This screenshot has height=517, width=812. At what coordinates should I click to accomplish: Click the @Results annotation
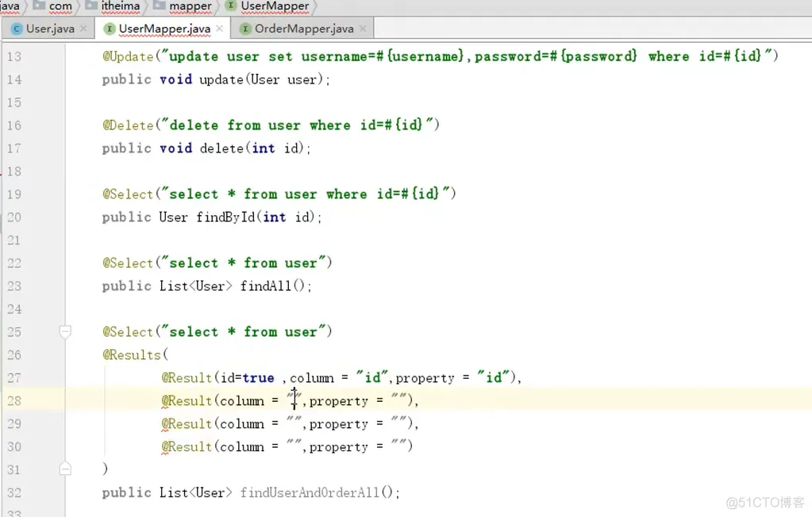[132, 355]
